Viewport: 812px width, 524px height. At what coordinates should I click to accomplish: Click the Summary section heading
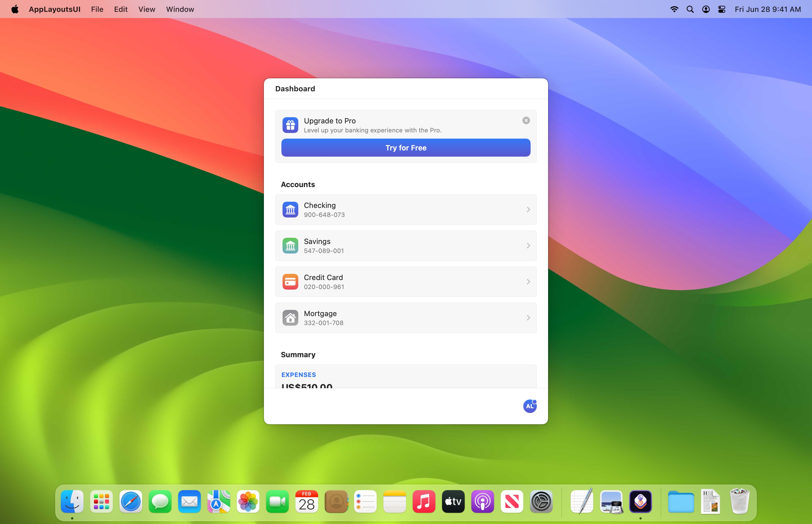pos(298,355)
